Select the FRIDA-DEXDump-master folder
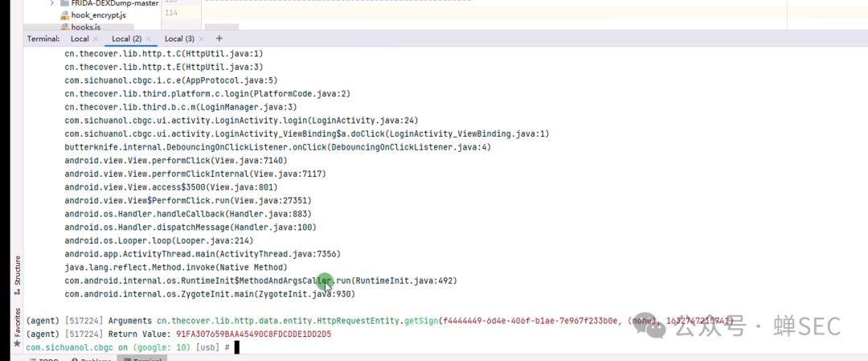 [114, 2]
